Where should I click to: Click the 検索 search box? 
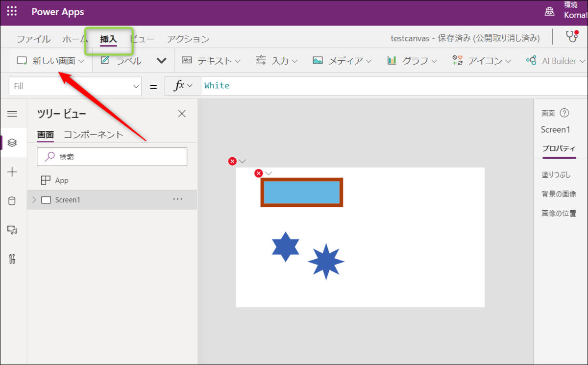click(x=112, y=157)
